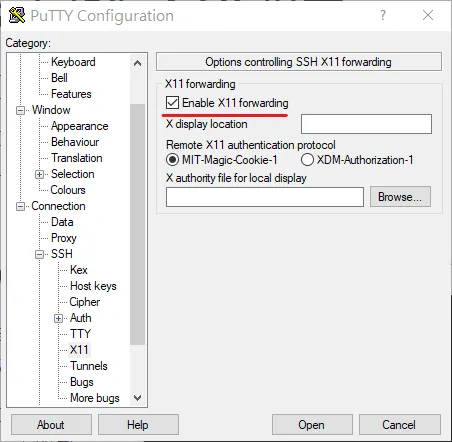Uncheck Enable X11 forwarding
This screenshot has height=442, width=452.
coord(172,103)
